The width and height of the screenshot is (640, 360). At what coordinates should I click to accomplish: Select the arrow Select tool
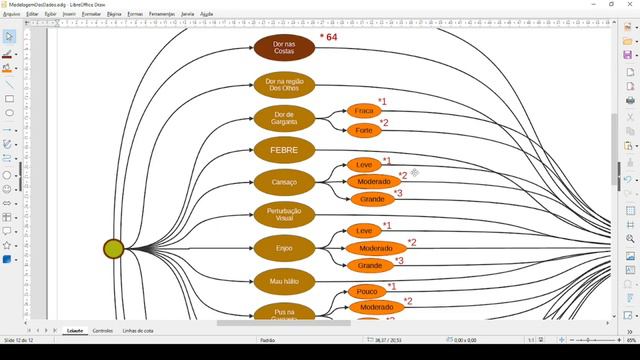coord(9,36)
